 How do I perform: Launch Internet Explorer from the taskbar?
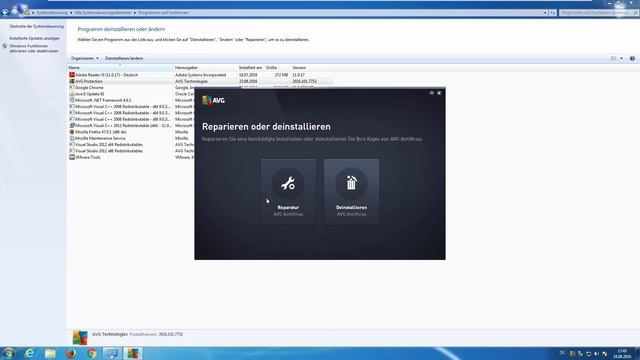(x=29, y=353)
